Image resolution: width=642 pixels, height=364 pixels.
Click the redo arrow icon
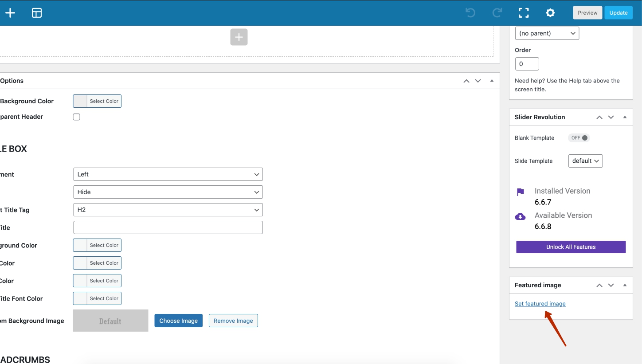click(x=497, y=13)
